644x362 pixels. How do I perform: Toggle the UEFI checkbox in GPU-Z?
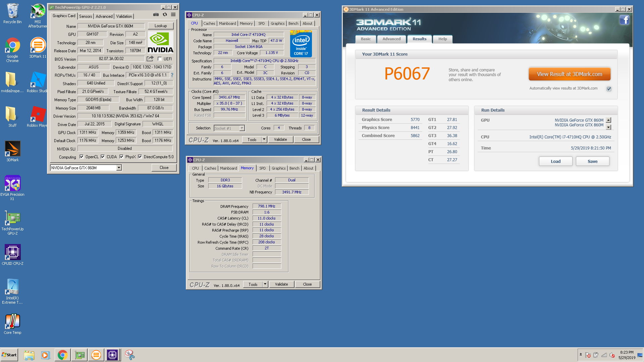[x=160, y=59]
